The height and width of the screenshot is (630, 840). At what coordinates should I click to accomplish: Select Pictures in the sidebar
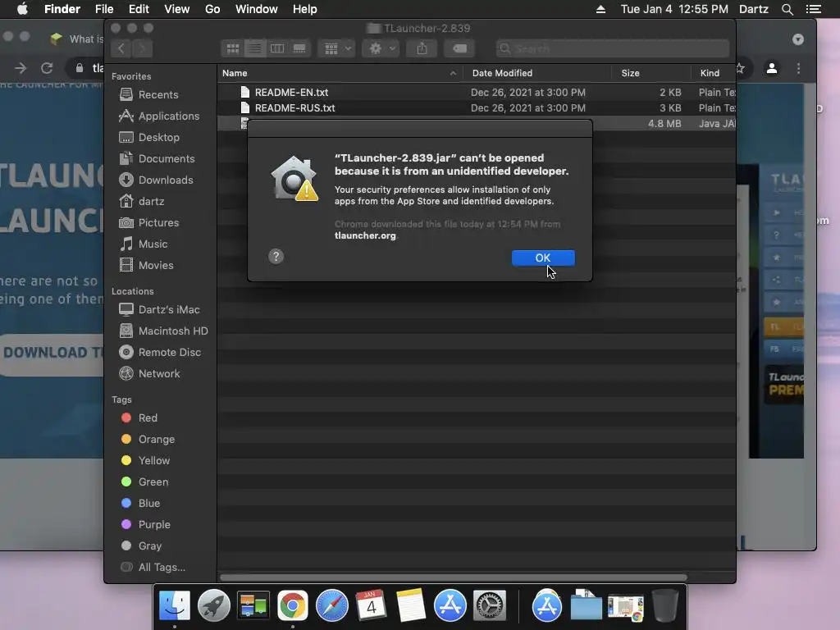pyautogui.click(x=158, y=223)
